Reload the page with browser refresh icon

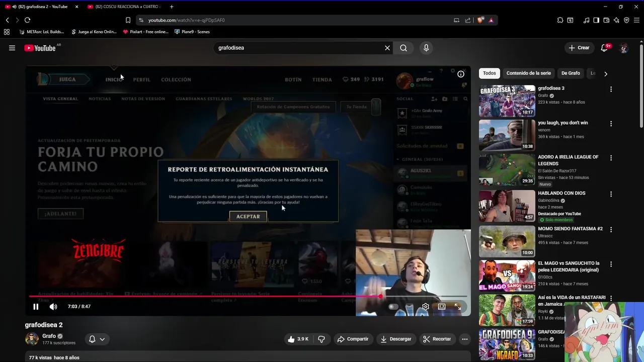coord(27,20)
